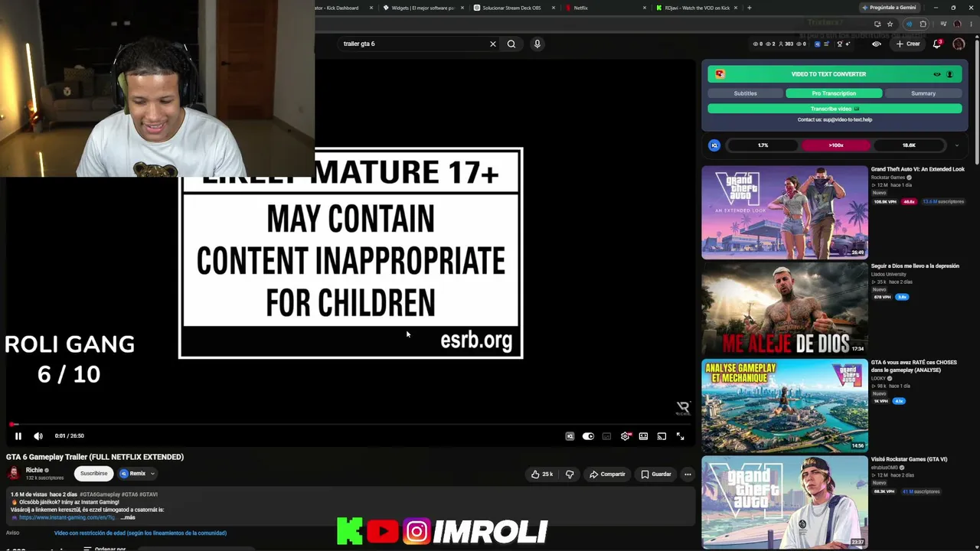980x551 pixels.
Task: Expand the stats bar chevron
Action: (x=956, y=145)
